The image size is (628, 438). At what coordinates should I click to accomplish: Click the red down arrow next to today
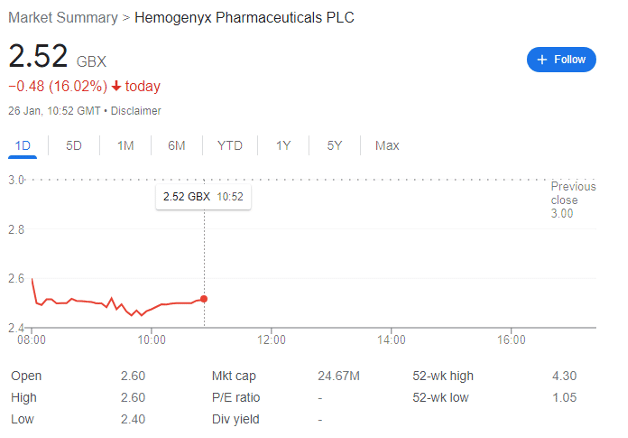[x=116, y=86]
